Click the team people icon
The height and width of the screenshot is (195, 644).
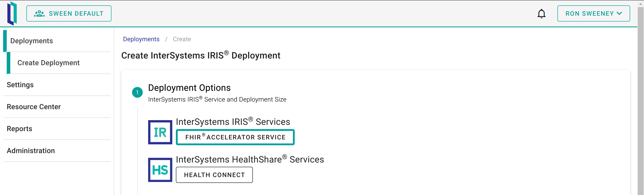click(x=39, y=13)
